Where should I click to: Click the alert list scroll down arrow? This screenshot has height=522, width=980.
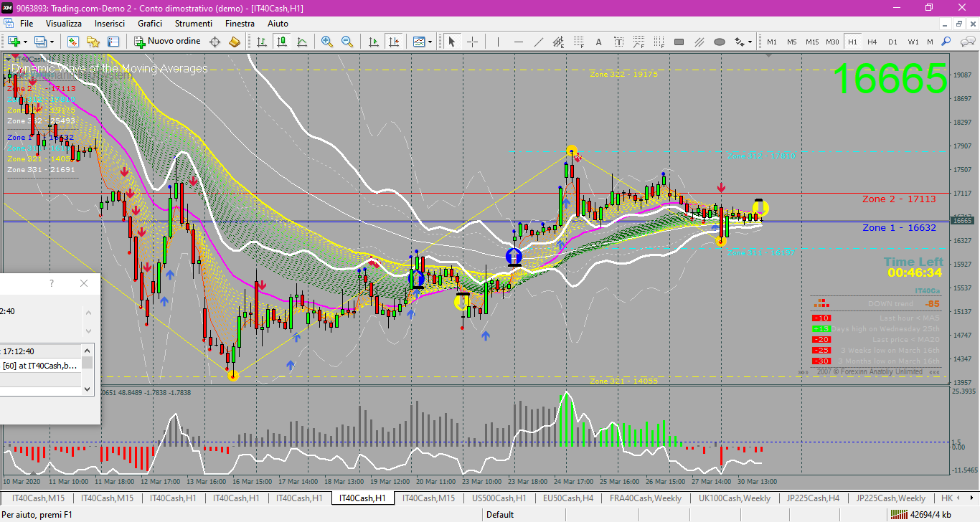click(88, 389)
